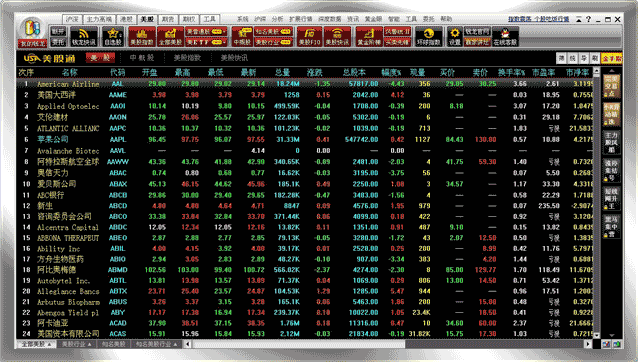Open the help question mark icon
The height and width of the screenshot is (362, 638).
[x=588, y=19]
